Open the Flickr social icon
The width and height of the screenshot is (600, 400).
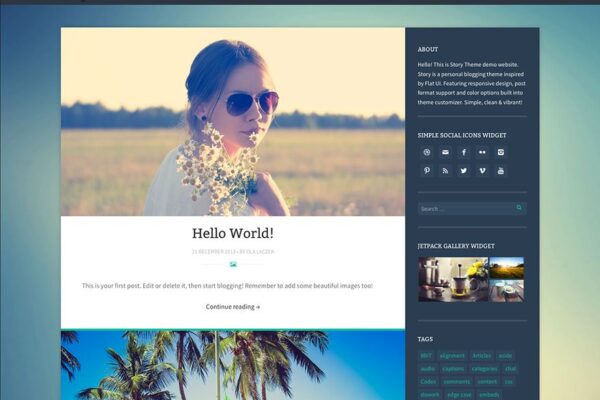482,152
